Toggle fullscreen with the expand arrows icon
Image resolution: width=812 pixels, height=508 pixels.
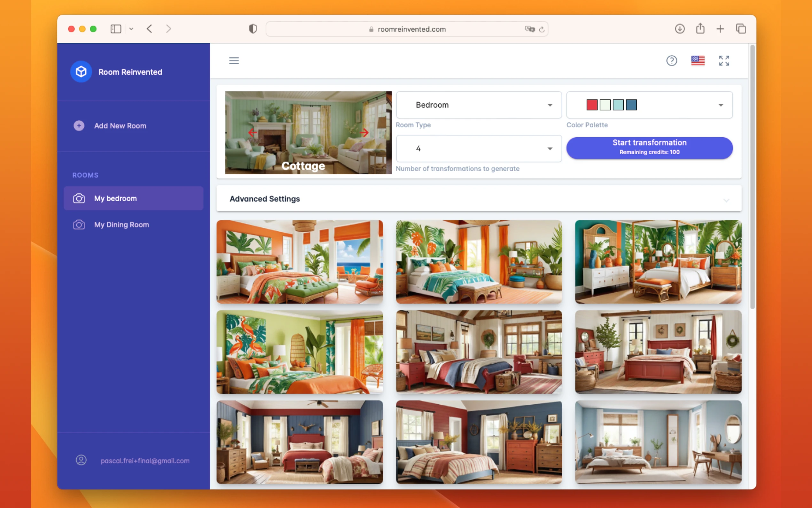(x=724, y=60)
